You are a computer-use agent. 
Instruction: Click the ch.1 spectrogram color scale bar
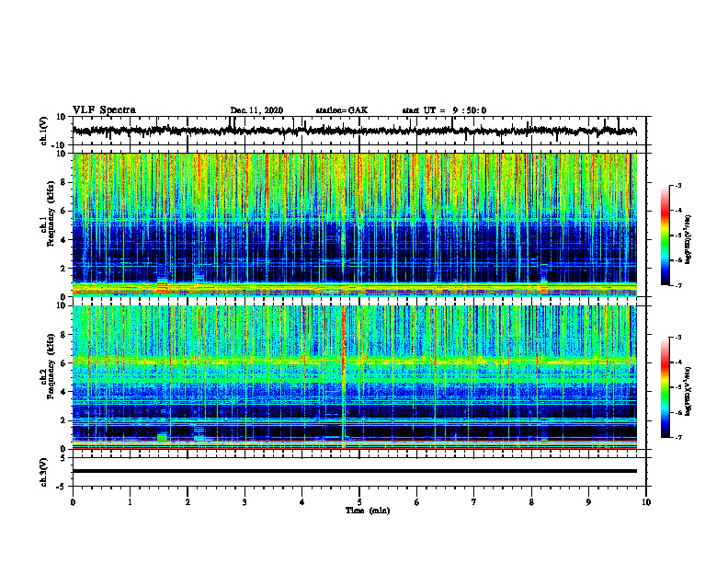[665, 236]
